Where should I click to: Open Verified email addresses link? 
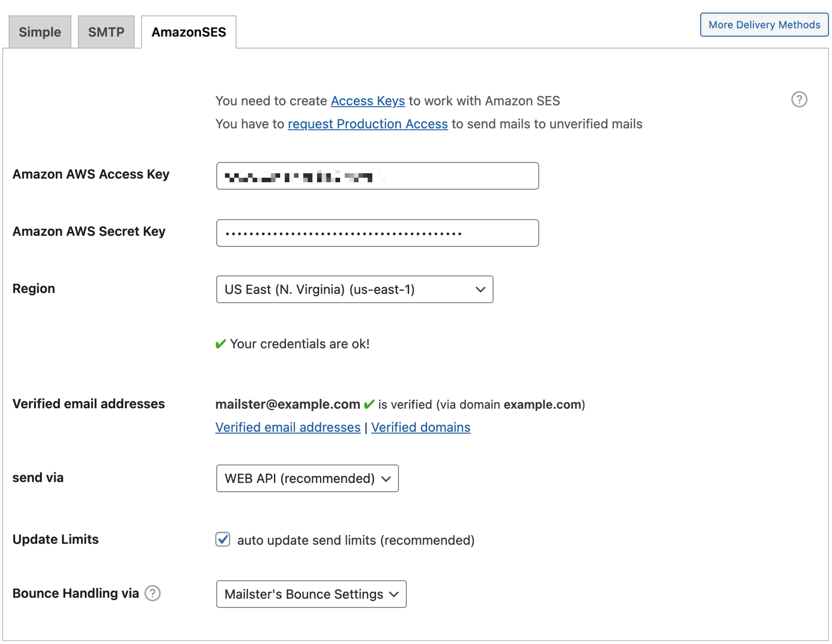(288, 427)
